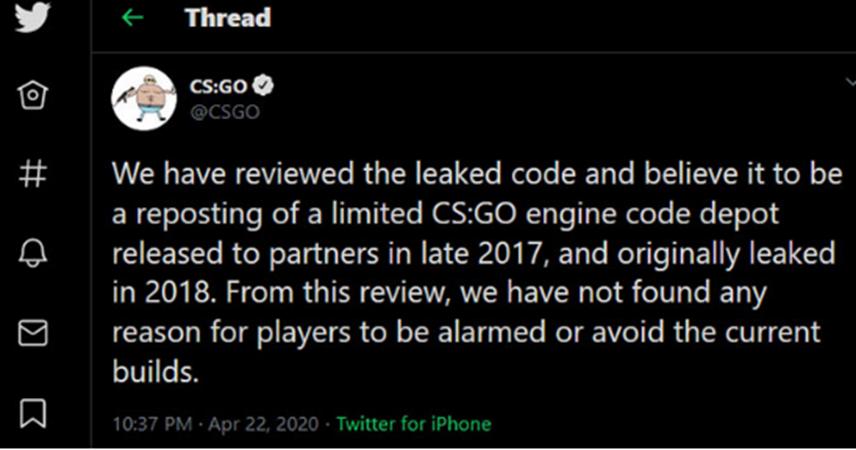This screenshot has height=450, width=856.
Task: Go back using the green arrow
Action: 133,19
